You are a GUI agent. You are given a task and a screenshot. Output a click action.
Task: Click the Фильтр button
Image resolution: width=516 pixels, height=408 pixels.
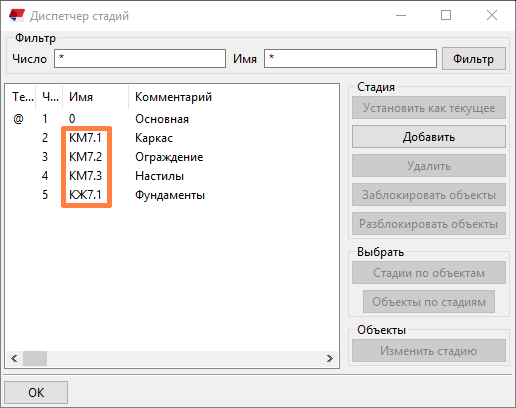click(x=474, y=59)
